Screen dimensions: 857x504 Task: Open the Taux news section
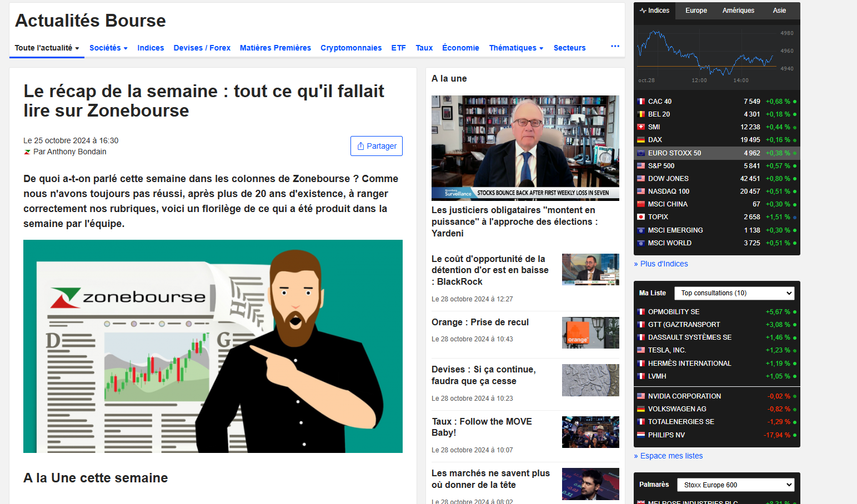point(424,48)
